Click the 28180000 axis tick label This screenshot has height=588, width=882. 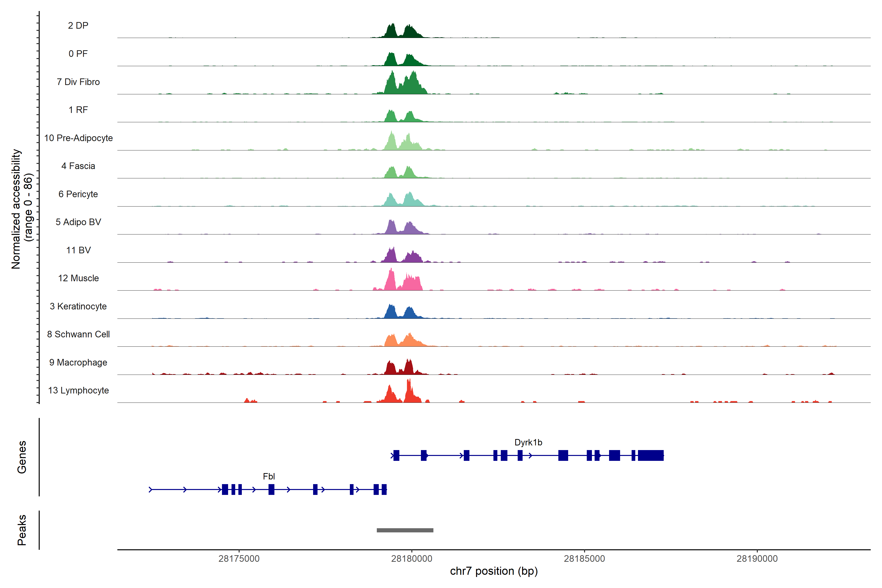click(x=411, y=559)
